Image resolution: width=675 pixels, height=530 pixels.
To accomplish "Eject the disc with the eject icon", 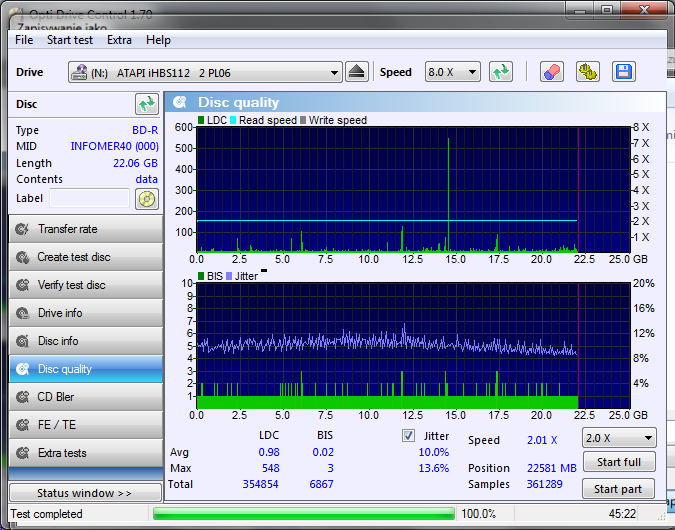I will [356, 72].
